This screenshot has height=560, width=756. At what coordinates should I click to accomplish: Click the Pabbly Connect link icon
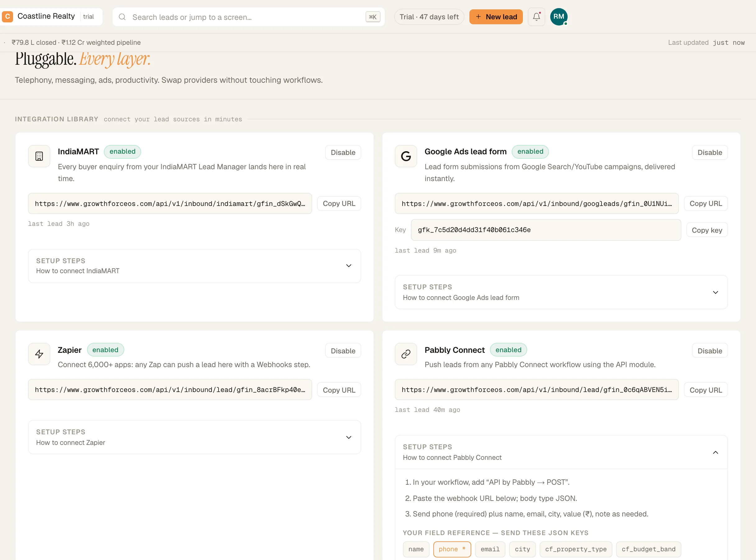pyautogui.click(x=406, y=354)
